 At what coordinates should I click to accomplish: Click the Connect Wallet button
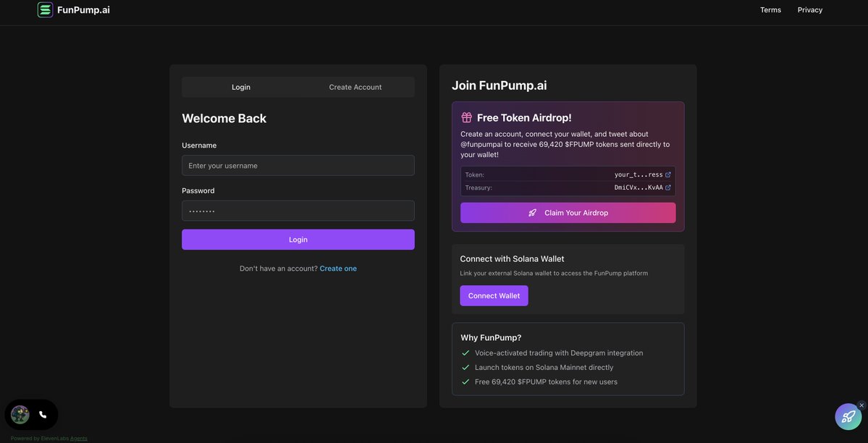coord(494,296)
